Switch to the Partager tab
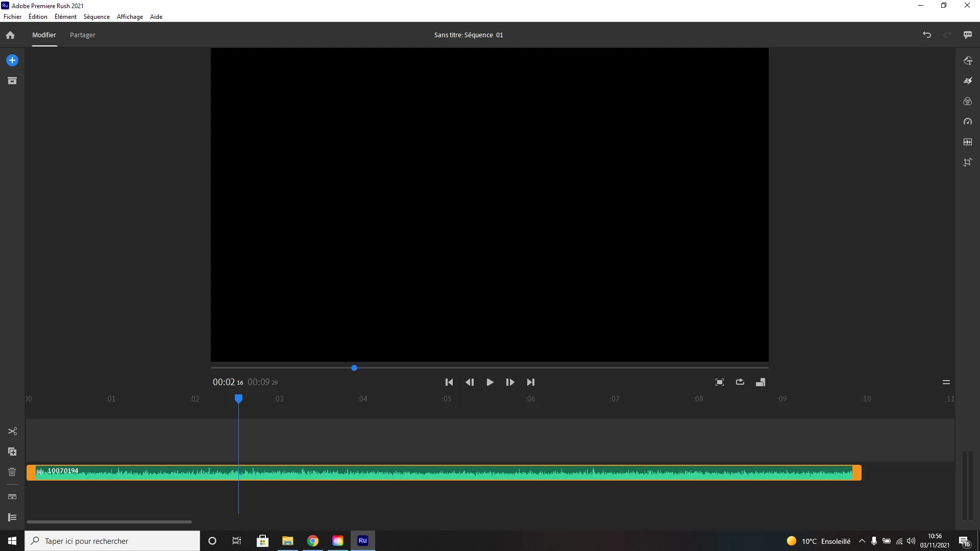This screenshot has width=980, height=551. click(82, 35)
